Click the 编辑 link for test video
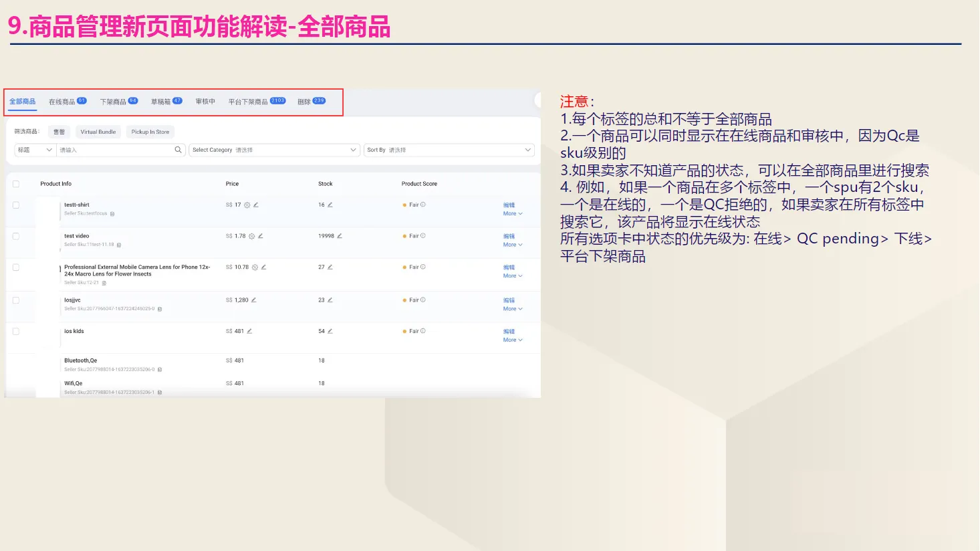 pos(509,236)
